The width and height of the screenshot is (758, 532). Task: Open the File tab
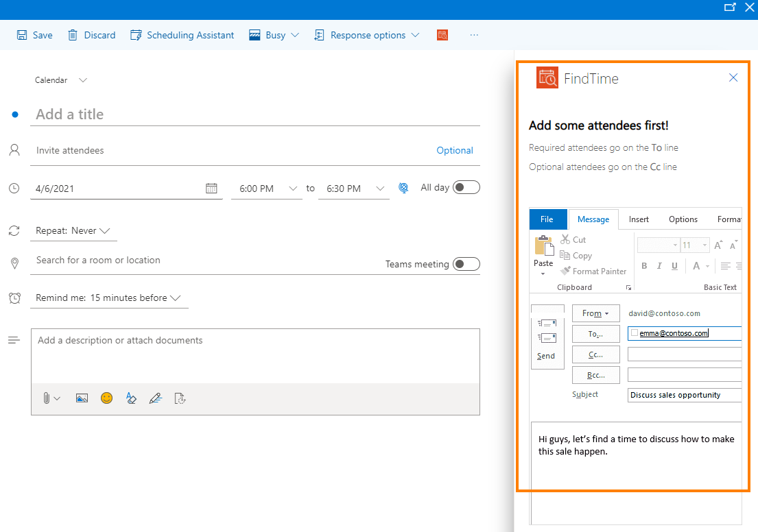[547, 219]
